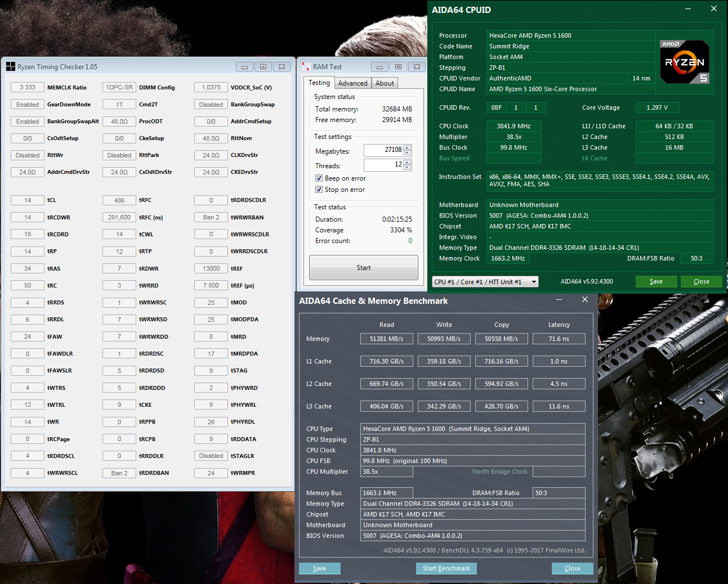The width and height of the screenshot is (728, 584).
Task: Click Close button in AIDA64 CPUID
Action: coord(701,281)
